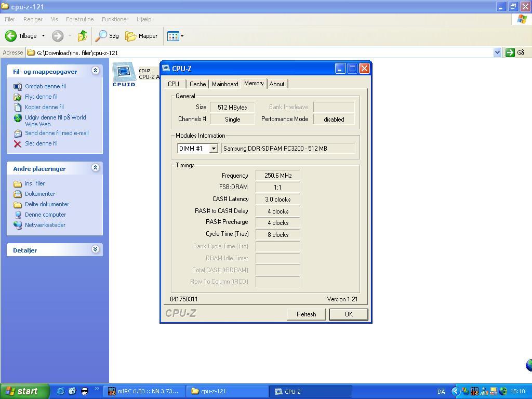532x399 pixels.
Task: Open the Hjælp menu
Action: (x=144, y=19)
